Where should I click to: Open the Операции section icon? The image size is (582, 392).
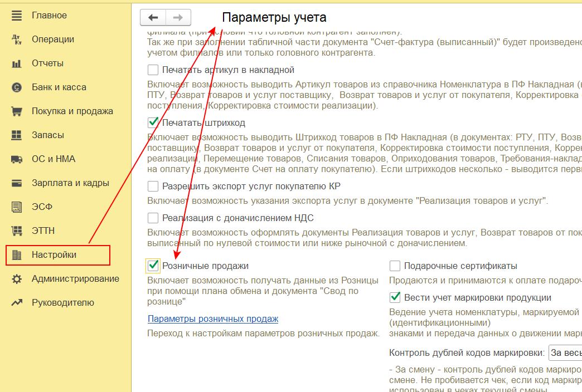click(17, 40)
